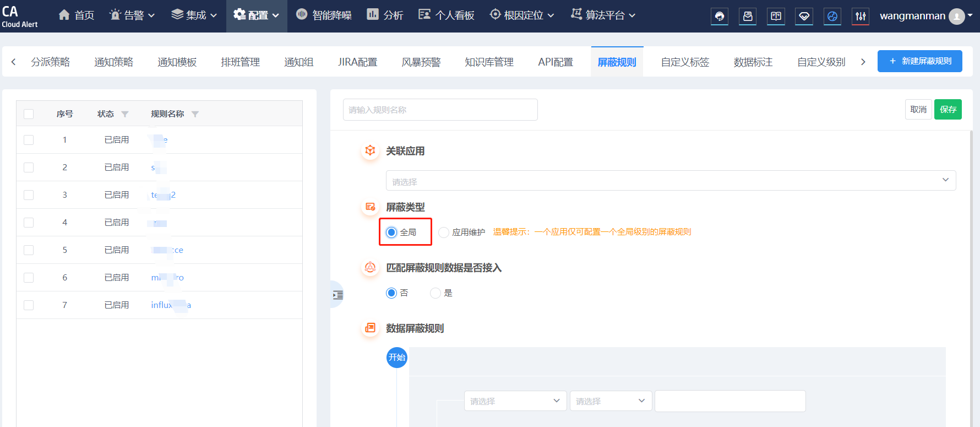
Task: Click the diamond membership icon
Action: point(804,16)
